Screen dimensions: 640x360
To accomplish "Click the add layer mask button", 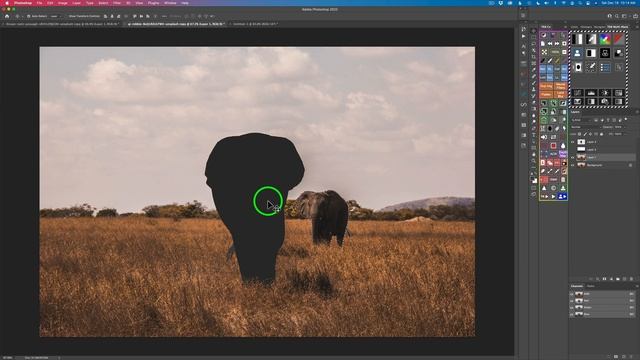I will click(604, 279).
